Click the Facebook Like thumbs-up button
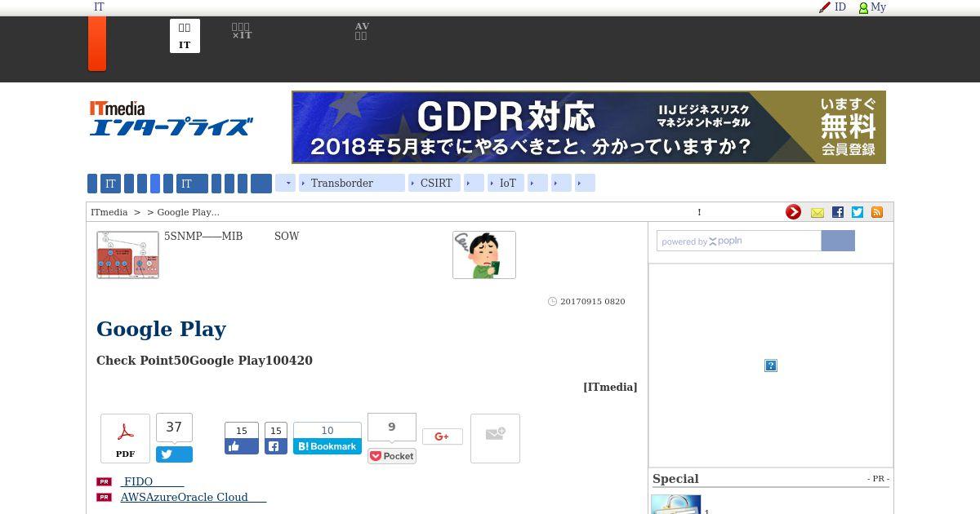Viewport: 980px width, 514px height. (242, 446)
